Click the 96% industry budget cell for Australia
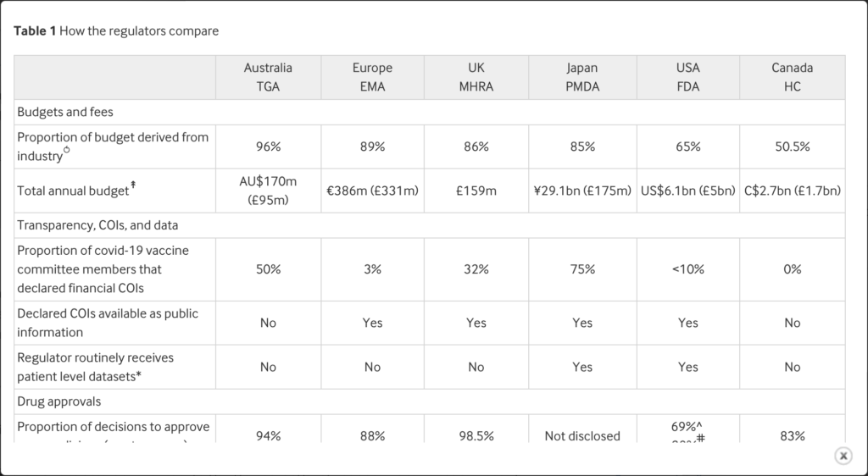Viewport: 868px width, 476px height. 268,147
